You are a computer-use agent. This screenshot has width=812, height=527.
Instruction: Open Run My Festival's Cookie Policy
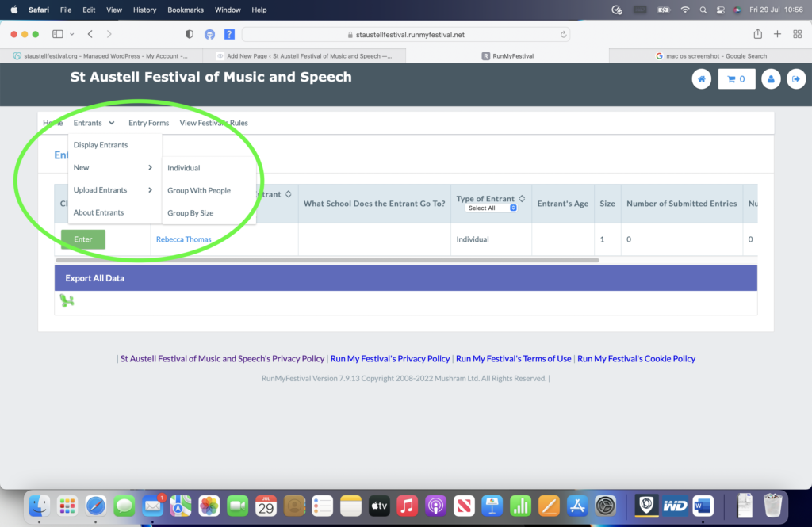(x=636, y=359)
